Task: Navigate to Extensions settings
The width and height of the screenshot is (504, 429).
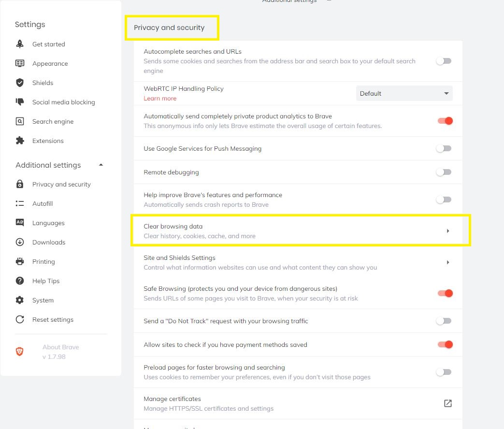Action: coord(48,141)
